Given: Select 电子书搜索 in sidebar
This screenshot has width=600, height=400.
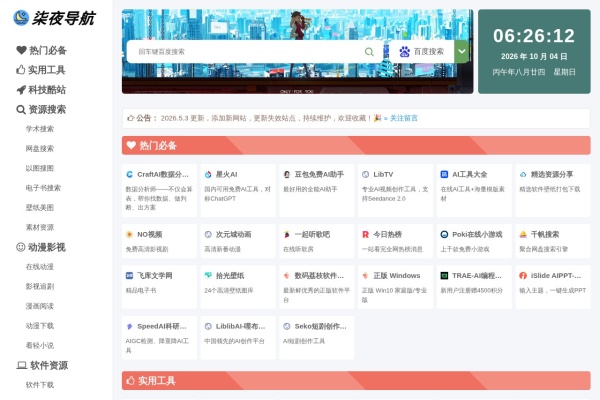Looking at the screenshot, I should pyautogui.click(x=43, y=188).
